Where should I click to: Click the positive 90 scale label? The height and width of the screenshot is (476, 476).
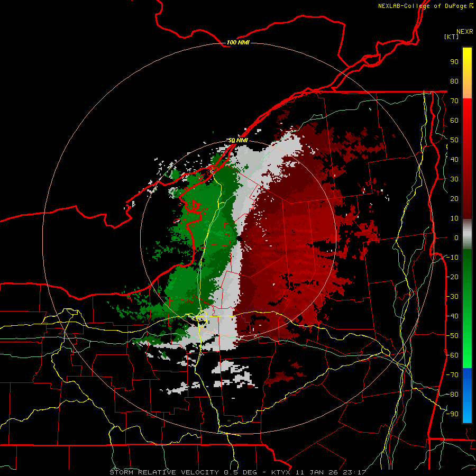pyautogui.click(x=454, y=62)
